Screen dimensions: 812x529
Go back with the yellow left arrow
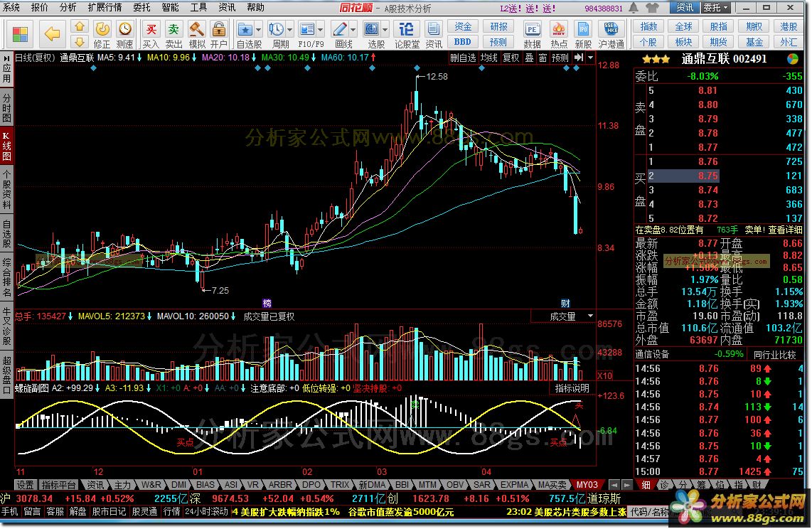pos(53,34)
